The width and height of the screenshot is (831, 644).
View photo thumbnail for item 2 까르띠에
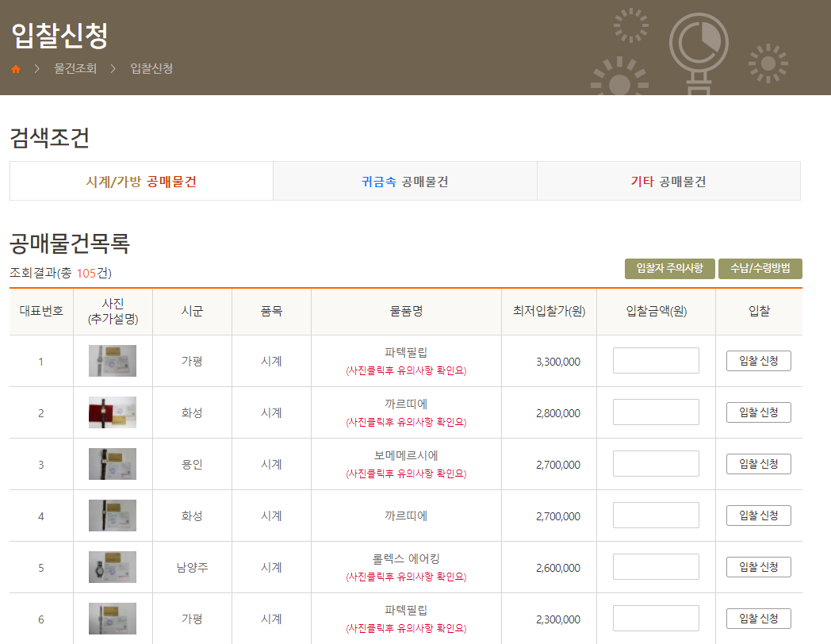[113, 412]
